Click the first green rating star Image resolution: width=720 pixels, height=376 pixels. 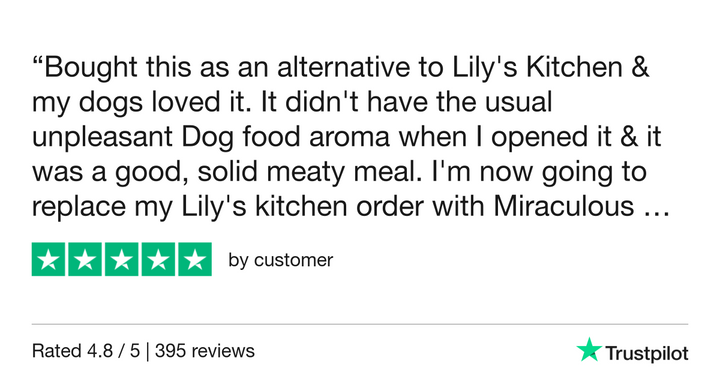(48, 259)
